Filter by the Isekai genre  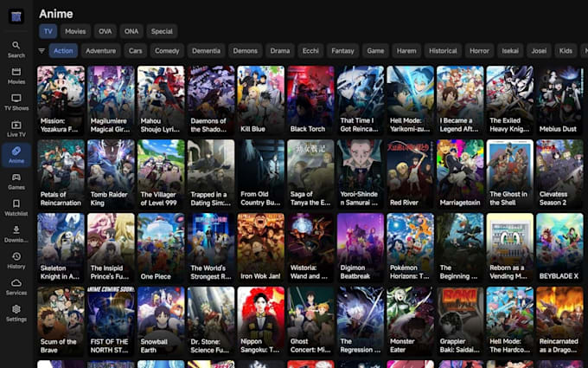pyautogui.click(x=510, y=51)
